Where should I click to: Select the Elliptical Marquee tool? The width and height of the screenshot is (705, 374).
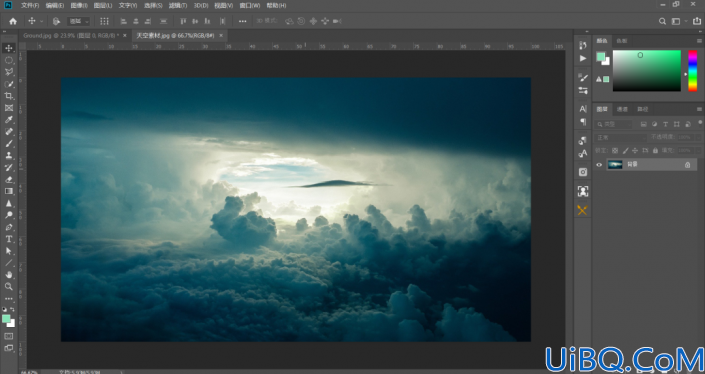[9, 60]
